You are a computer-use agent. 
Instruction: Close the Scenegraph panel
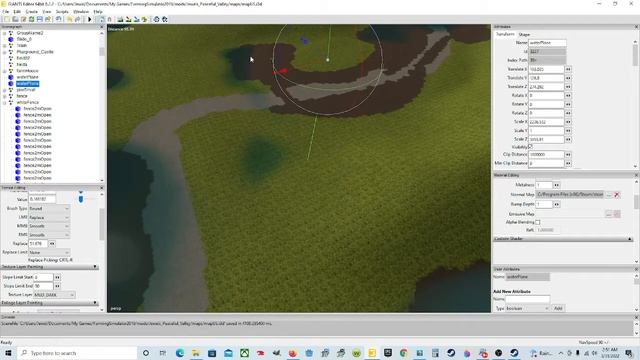click(102, 27)
